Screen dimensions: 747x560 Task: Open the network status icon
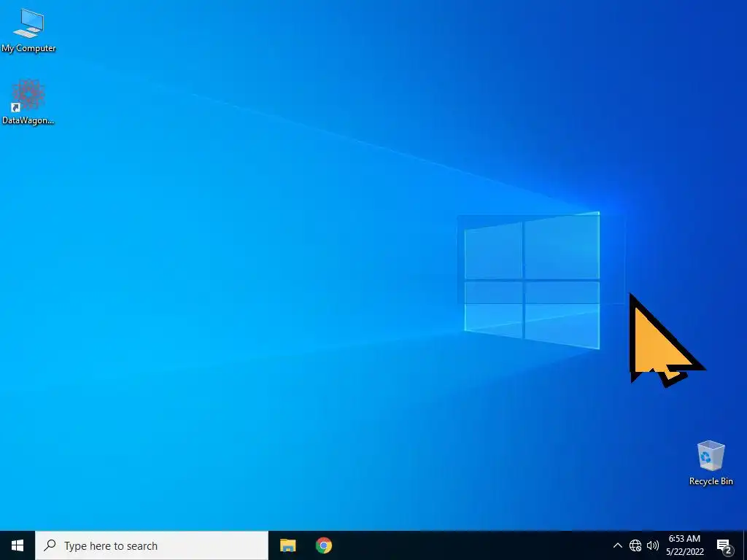point(635,545)
